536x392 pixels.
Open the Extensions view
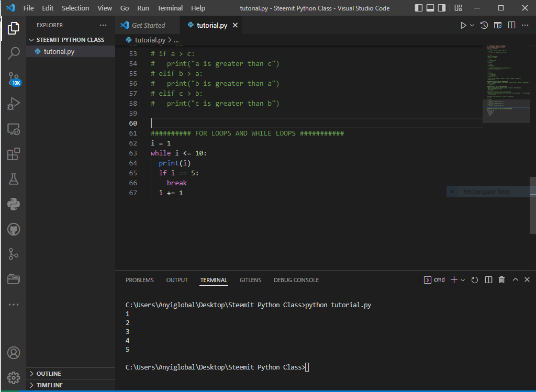point(14,154)
